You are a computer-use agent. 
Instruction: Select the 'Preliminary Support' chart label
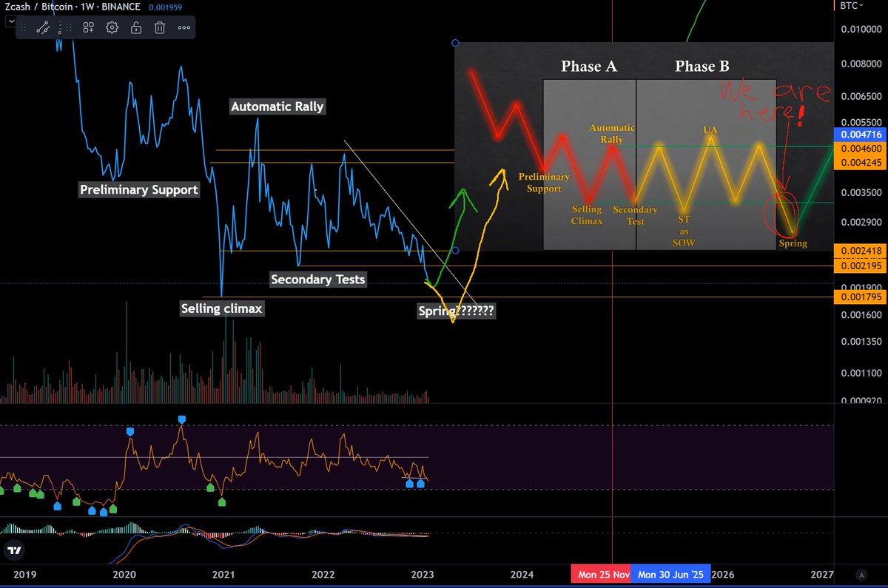(x=139, y=190)
